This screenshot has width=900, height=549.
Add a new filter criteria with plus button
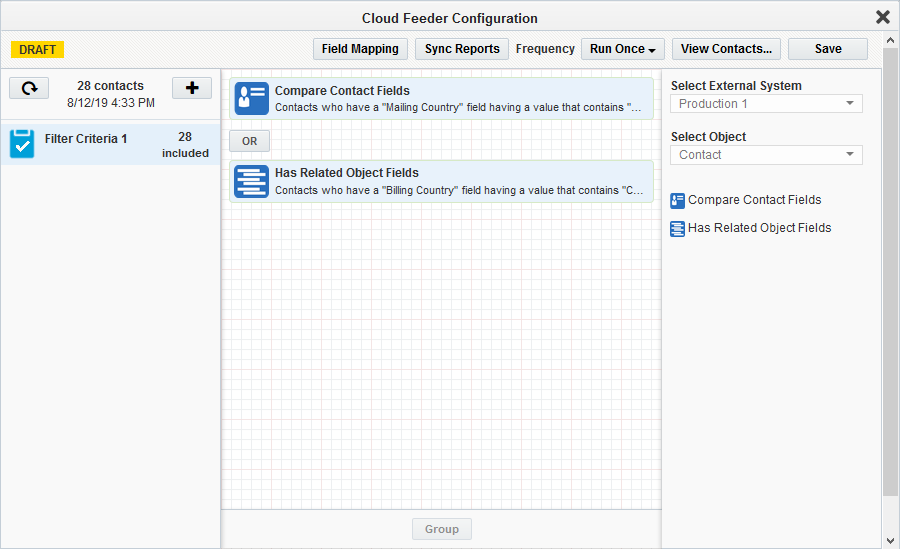[192, 88]
